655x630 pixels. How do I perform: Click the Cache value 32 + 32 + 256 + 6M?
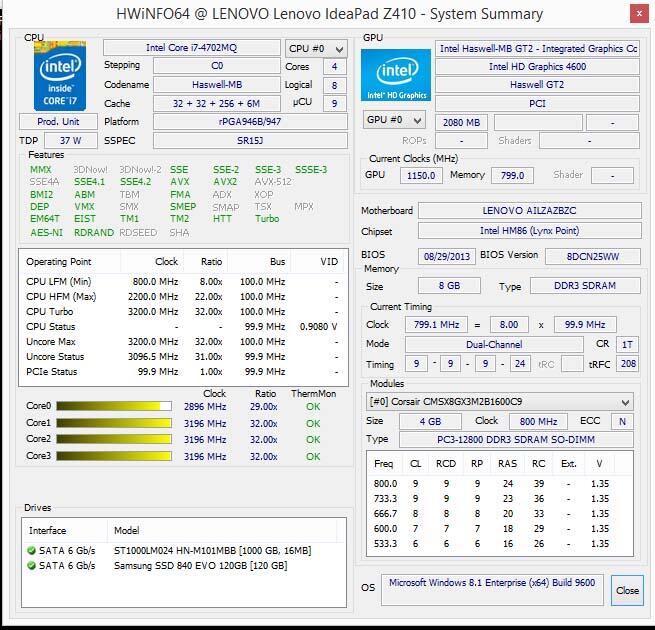point(217,104)
